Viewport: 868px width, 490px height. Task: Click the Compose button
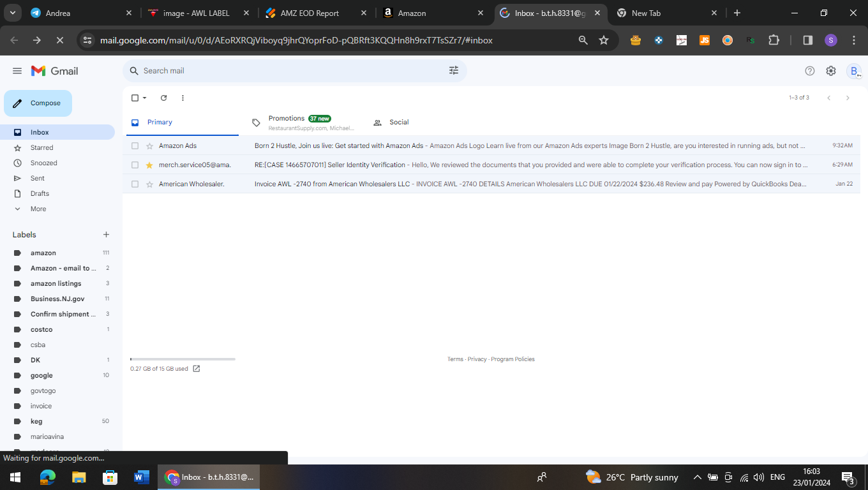coord(38,103)
